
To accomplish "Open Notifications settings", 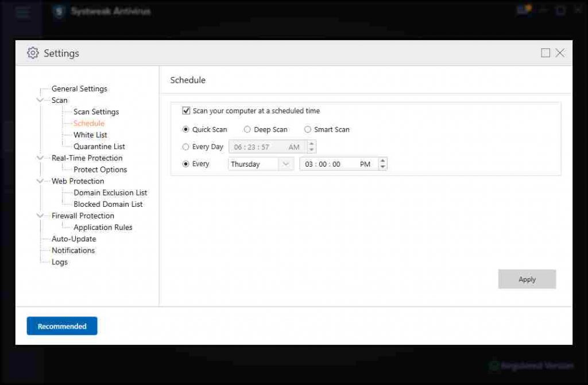I will [x=73, y=251].
